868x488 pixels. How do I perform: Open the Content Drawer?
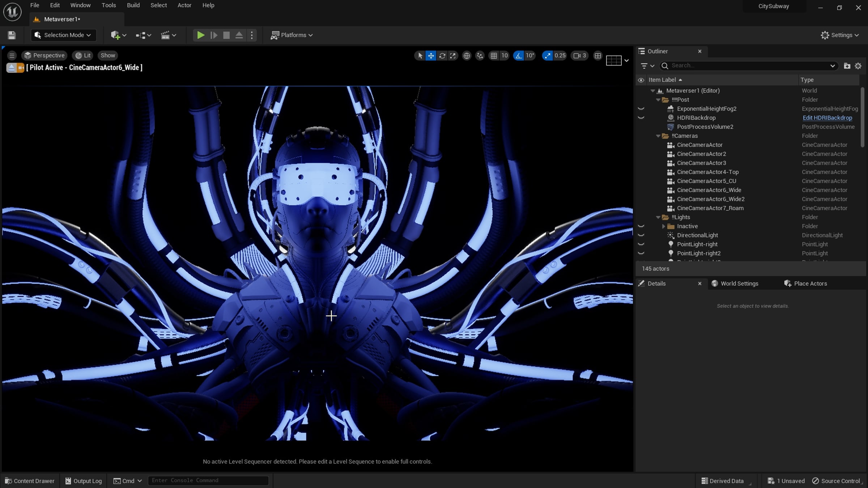[x=30, y=481]
